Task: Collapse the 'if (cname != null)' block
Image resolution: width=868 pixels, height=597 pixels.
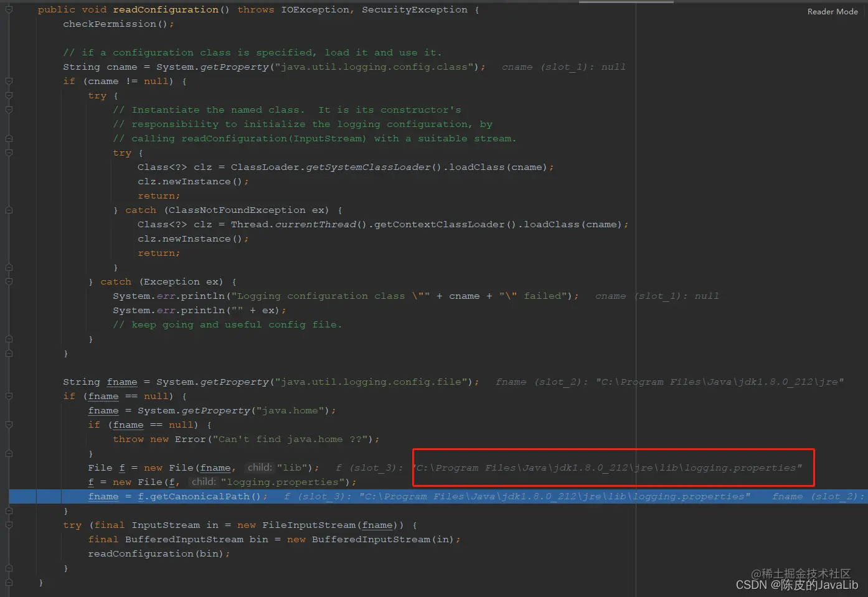Action: coord(9,81)
